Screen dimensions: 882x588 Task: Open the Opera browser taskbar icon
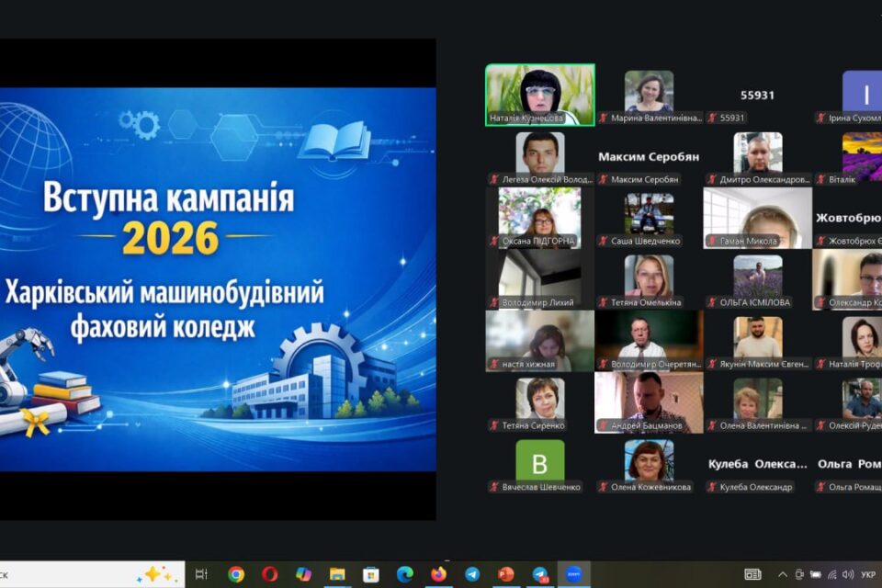tap(269, 574)
